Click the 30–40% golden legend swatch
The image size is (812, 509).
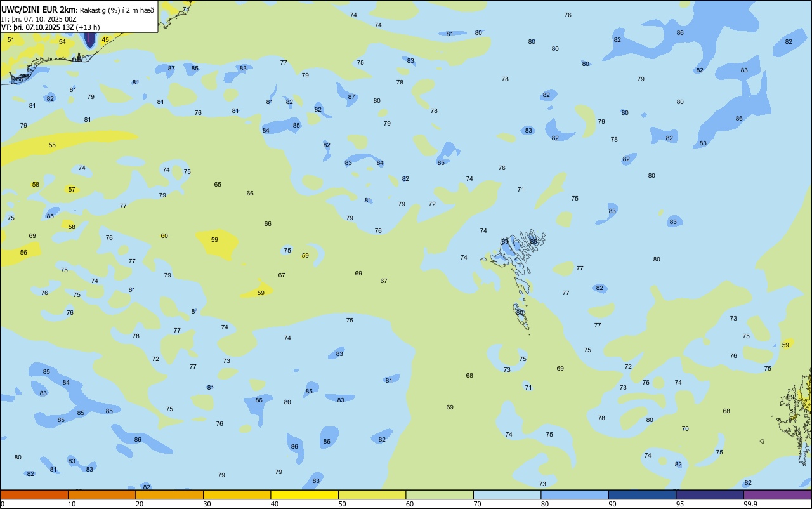click(x=237, y=494)
